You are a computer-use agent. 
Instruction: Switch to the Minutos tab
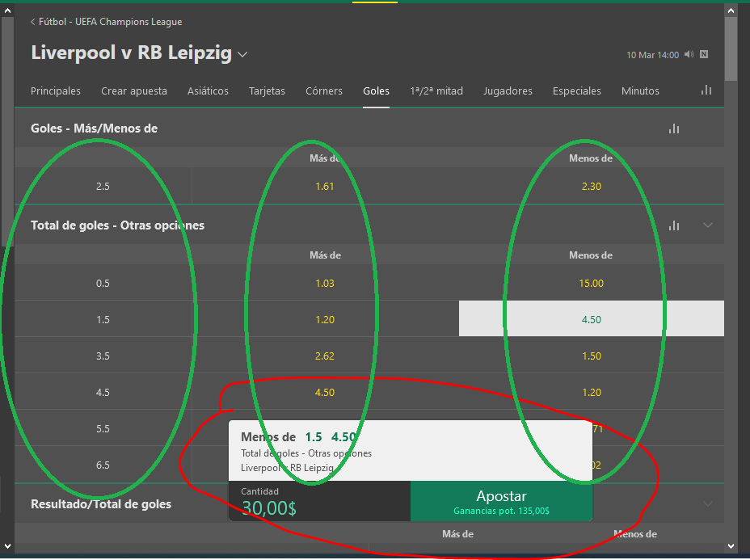(x=640, y=91)
